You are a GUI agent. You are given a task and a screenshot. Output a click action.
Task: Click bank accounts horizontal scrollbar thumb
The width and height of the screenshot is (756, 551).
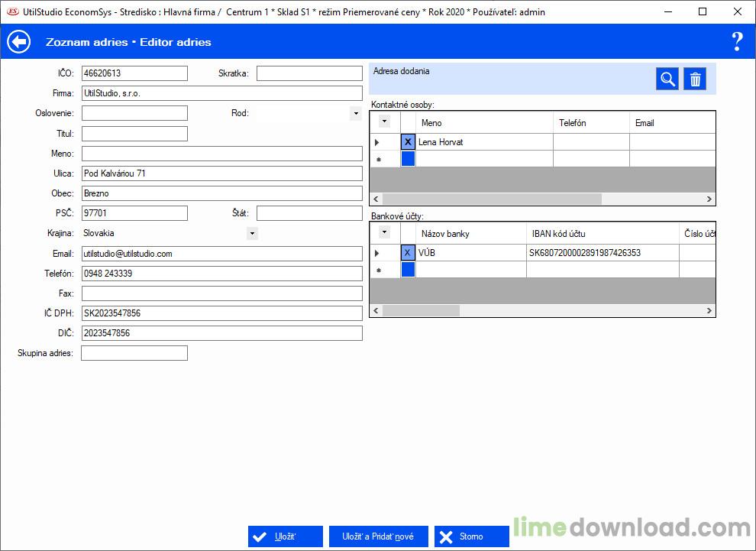(x=421, y=311)
